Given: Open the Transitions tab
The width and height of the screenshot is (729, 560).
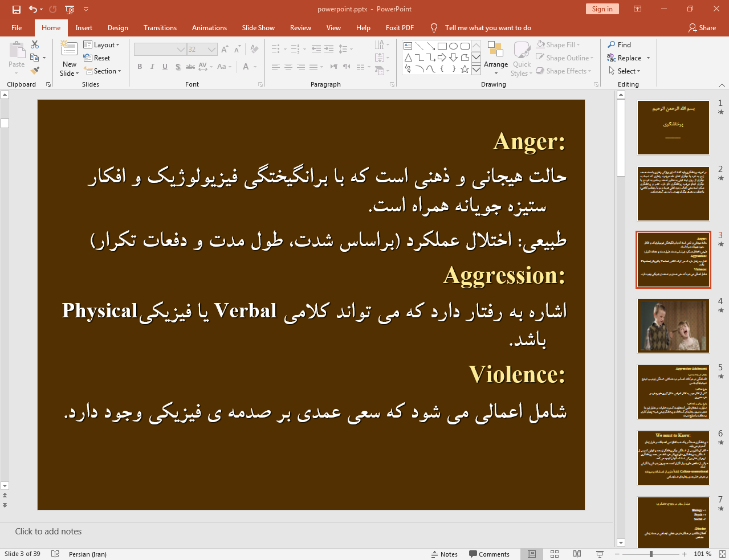Looking at the screenshot, I should point(160,27).
